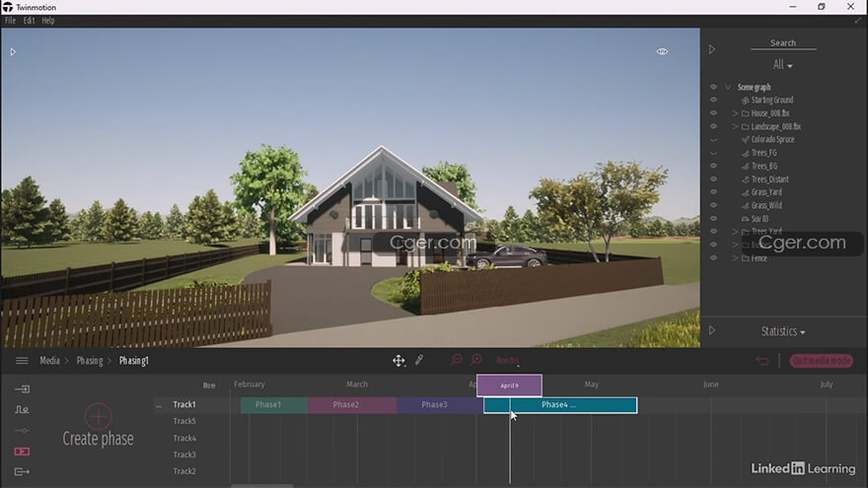
Task: Collapse the Scene graph root node
Action: pos(728,87)
